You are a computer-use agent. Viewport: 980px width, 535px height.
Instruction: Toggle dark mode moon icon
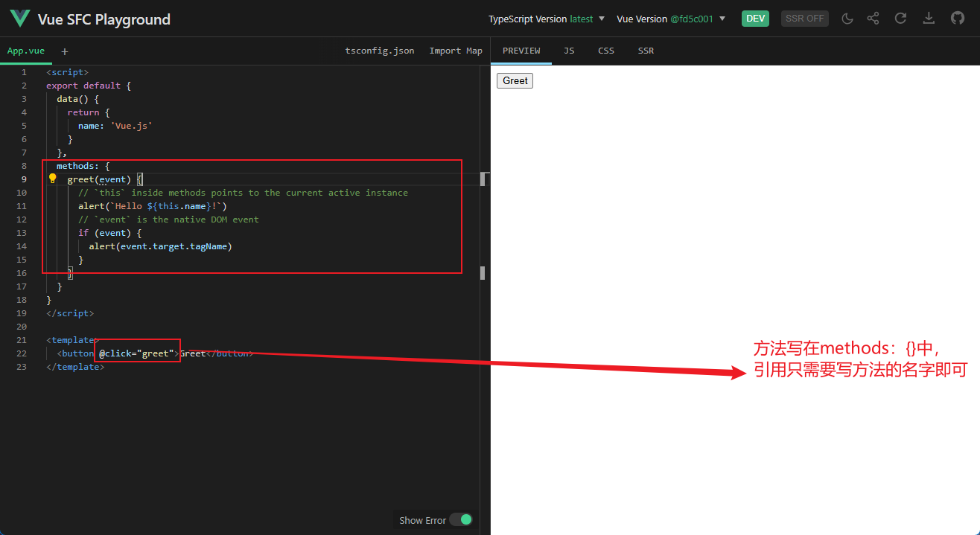[x=847, y=19]
